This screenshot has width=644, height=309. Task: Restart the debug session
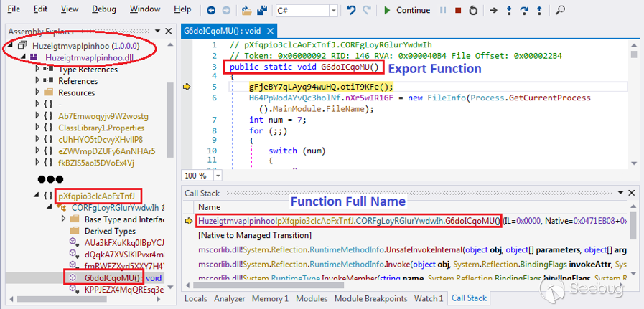click(x=473, y=11)
